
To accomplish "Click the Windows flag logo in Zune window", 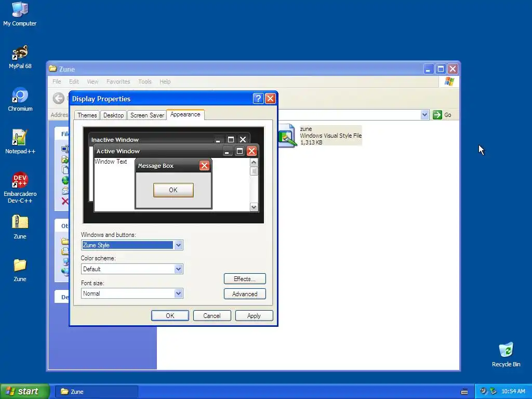I will [x=449, y=82].
